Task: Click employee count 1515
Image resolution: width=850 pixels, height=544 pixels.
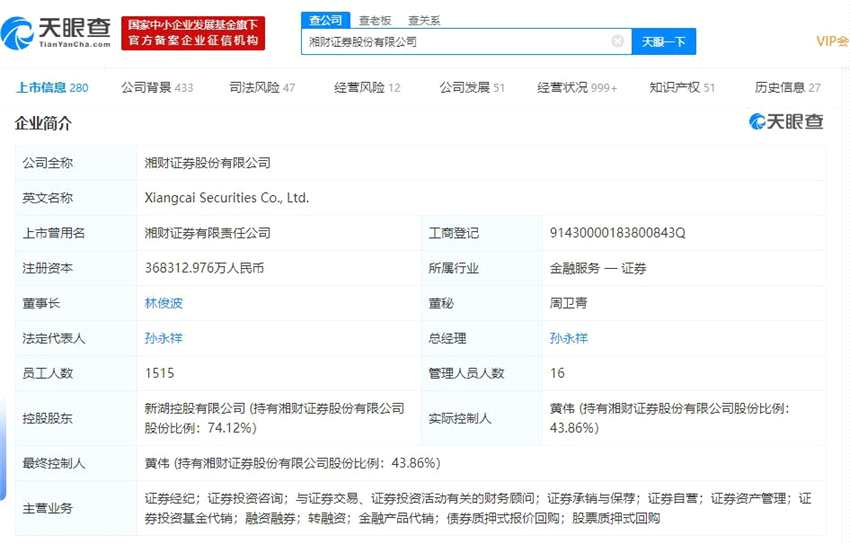Action: tap(159, 373)
